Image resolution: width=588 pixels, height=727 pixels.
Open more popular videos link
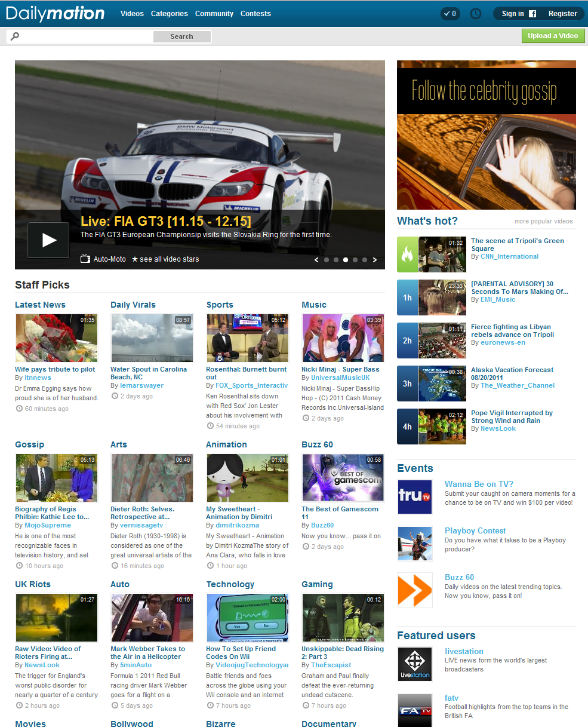[x=544, y=221]
